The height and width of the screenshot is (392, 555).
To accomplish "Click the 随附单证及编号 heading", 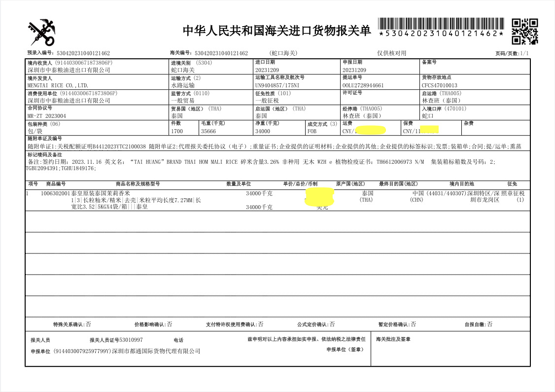I will point(44,139).
